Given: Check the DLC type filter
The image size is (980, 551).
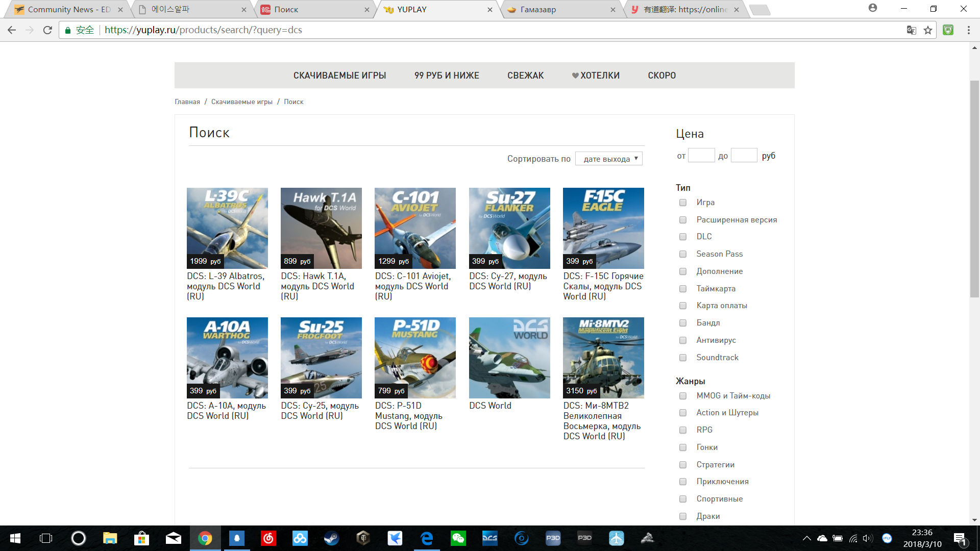Looking at the screenshot, I should [683, 237].
